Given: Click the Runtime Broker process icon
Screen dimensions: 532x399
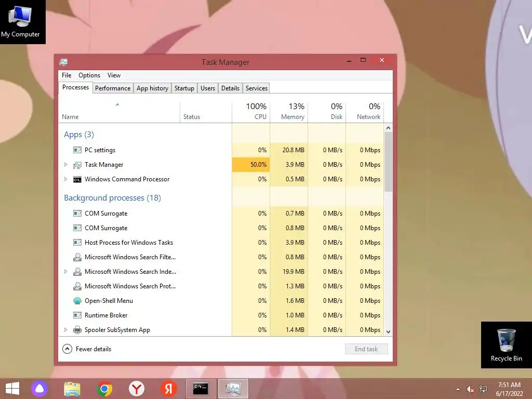Looking at the screenshot, I should tap(77, 315).
